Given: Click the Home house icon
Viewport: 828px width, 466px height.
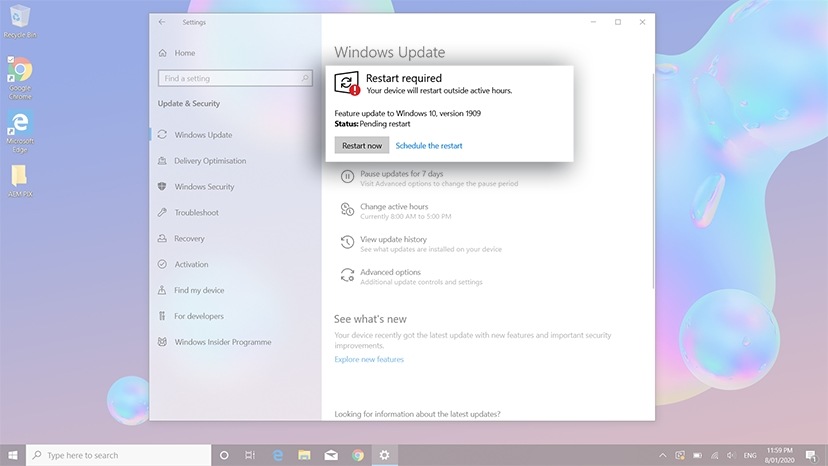Looking at the screenshot, I should pyautogui.click(x=163, y=53).
